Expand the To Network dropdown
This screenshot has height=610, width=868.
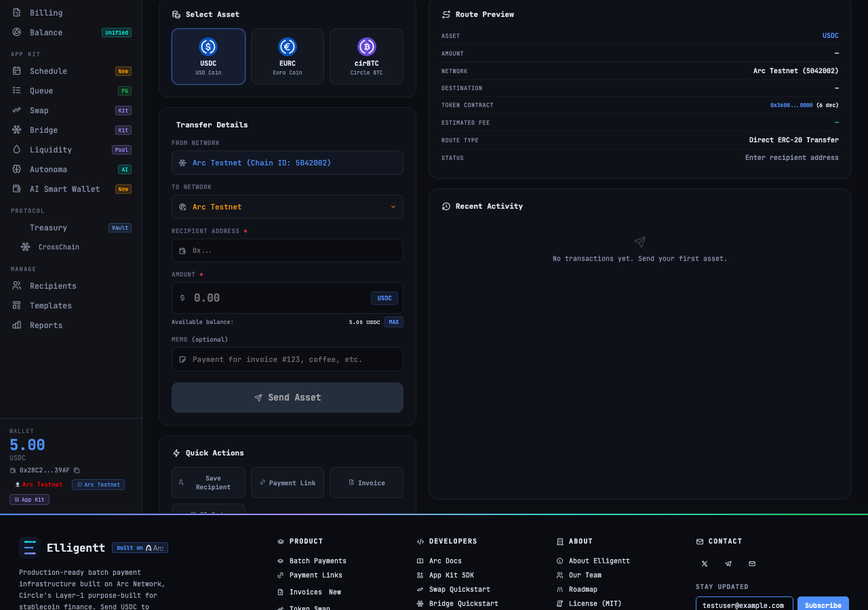288,207
